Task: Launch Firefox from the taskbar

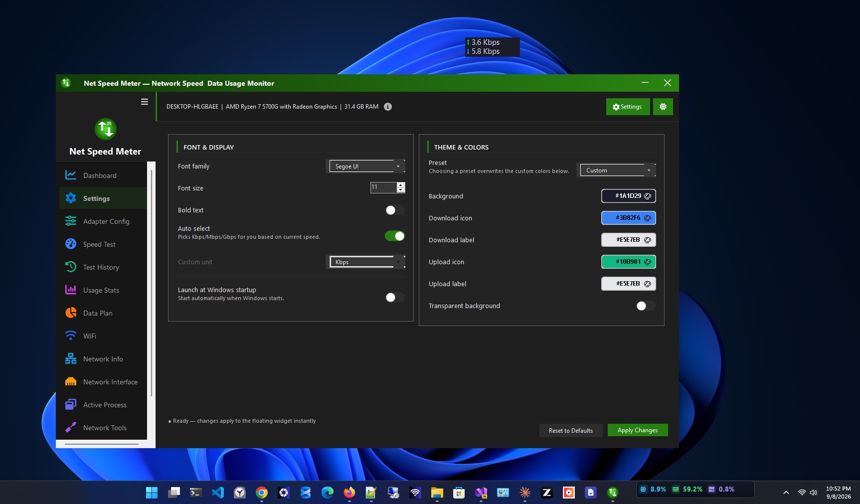Action: [x=349, y=493]
